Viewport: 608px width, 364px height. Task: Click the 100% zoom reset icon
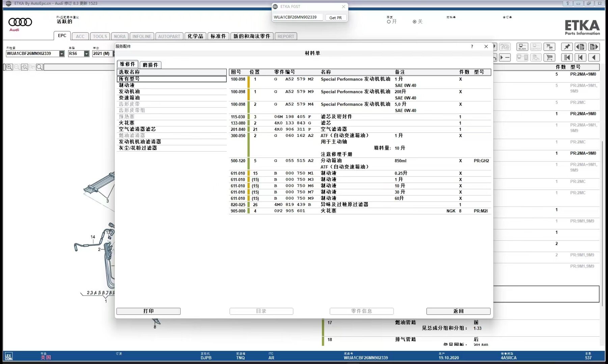(x=32, y=67)
